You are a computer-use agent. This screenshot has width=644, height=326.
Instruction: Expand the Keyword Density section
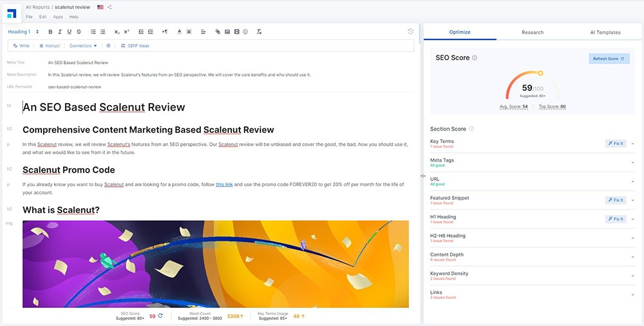click(632, 276)
